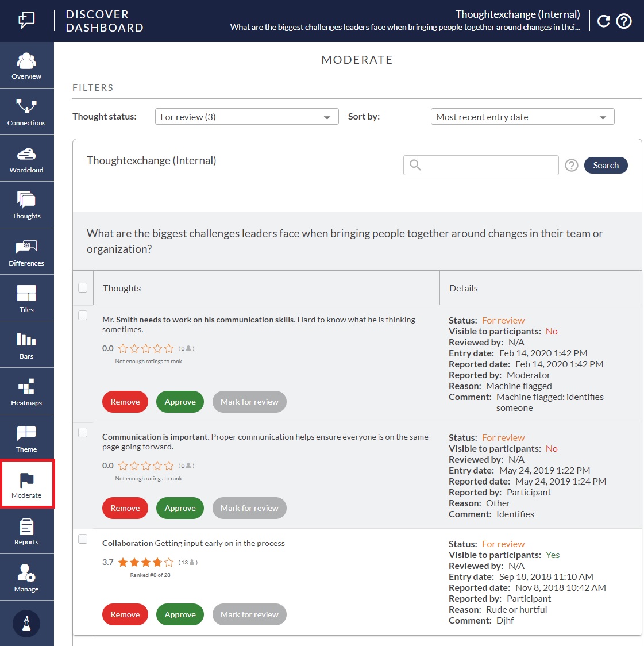Screen dimensions: 644x646
Task: Click the exchange question in the header bar
Action: tap(405, 27)
